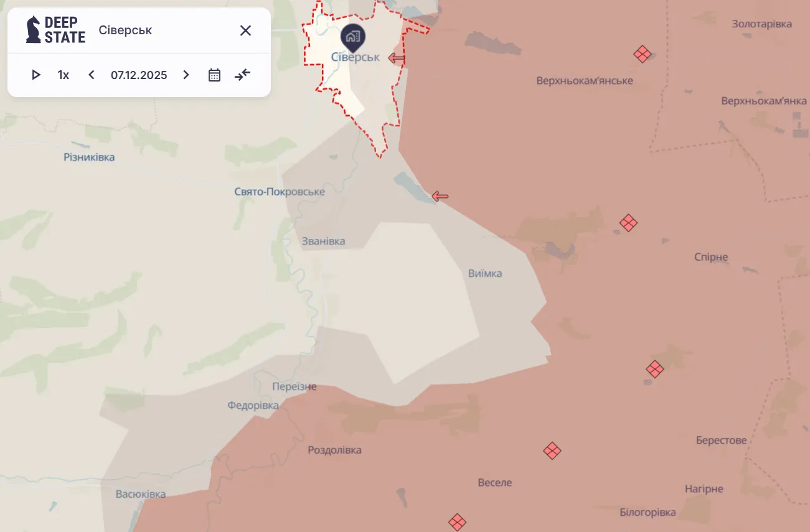This screenshot has width=810, height=532.
Task: Click the Білогорівка place label
Action: 648,513
